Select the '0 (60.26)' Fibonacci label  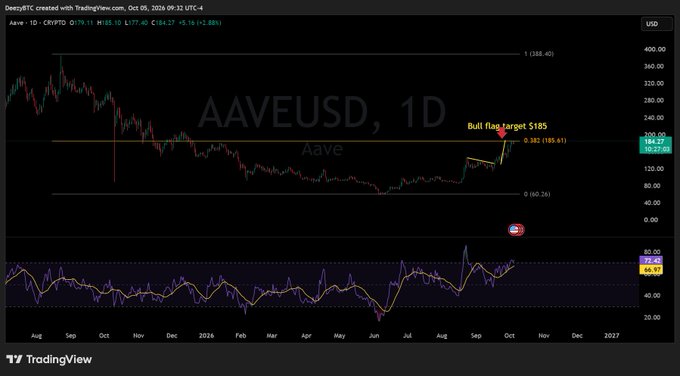[537, 194]
